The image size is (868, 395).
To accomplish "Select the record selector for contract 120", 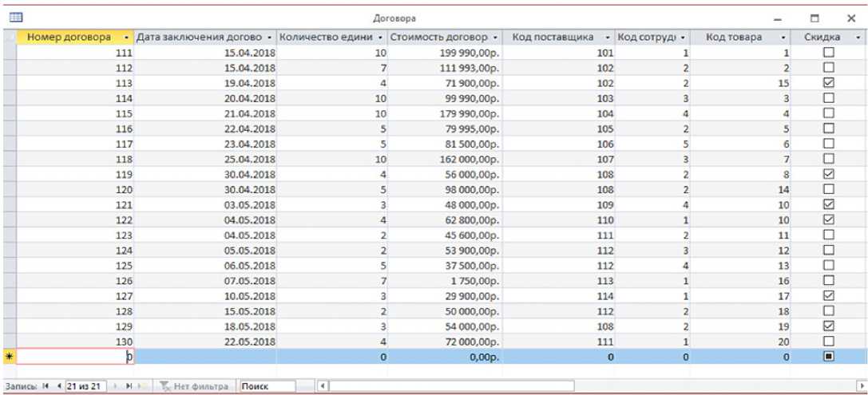I will click(x=10, y=189).
